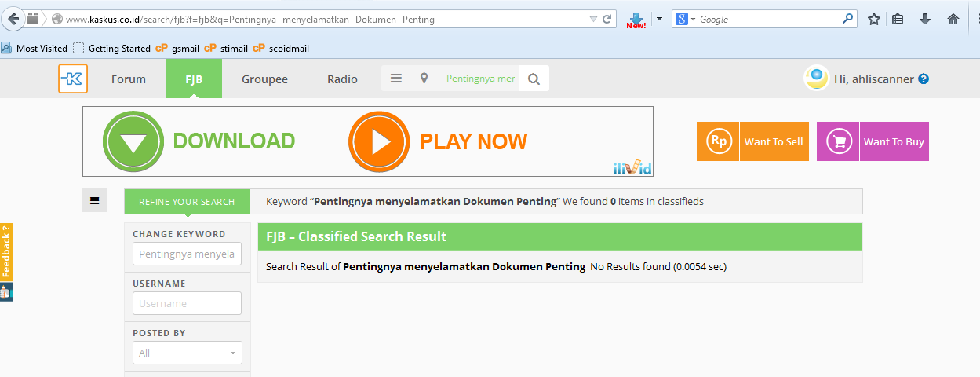
Task: Click the browser back arrow button
Action: (x=13, y=19)
